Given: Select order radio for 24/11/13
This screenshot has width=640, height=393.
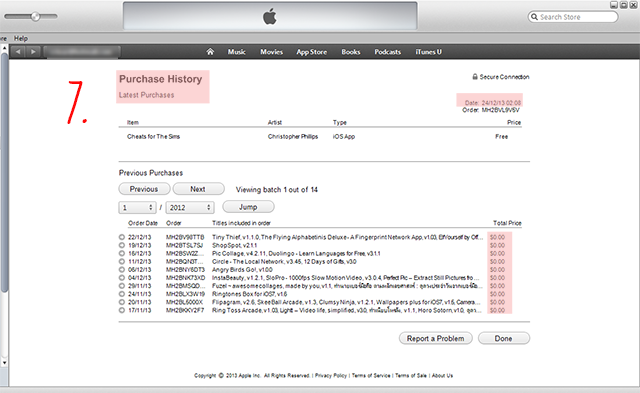Looking at the screenshot, I should click(122, 294).
